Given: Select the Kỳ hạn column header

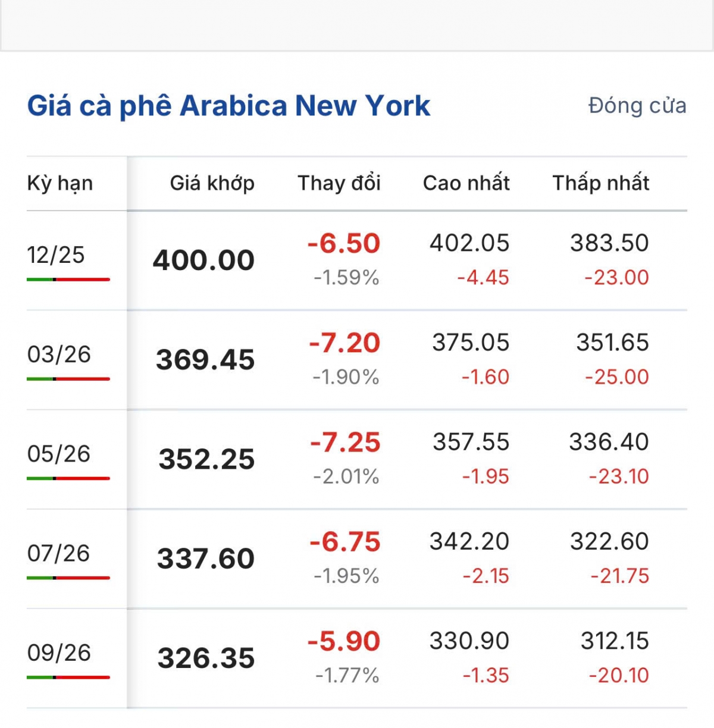Looking at the screenshot, I should coord(60,183).
